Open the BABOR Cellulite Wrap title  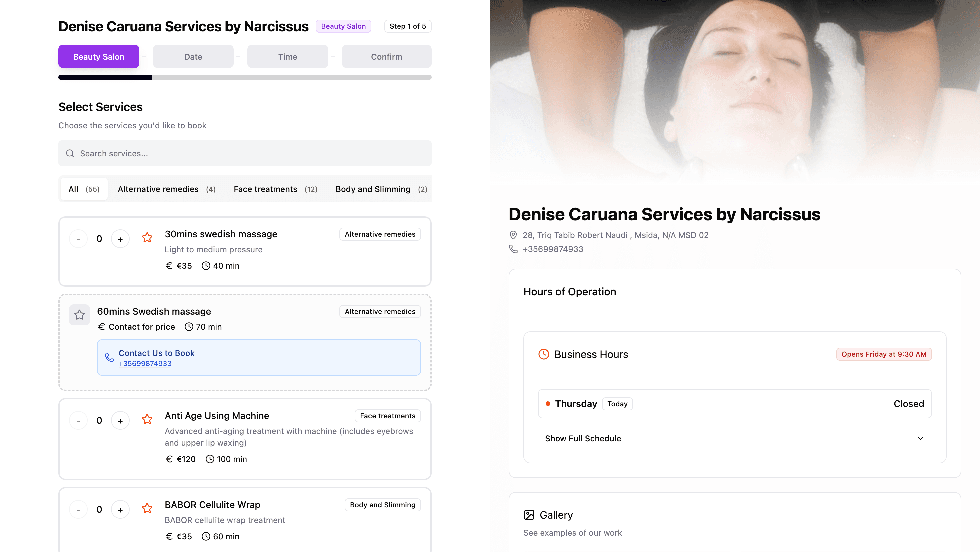pyautogui.click(x=212, y=505)
